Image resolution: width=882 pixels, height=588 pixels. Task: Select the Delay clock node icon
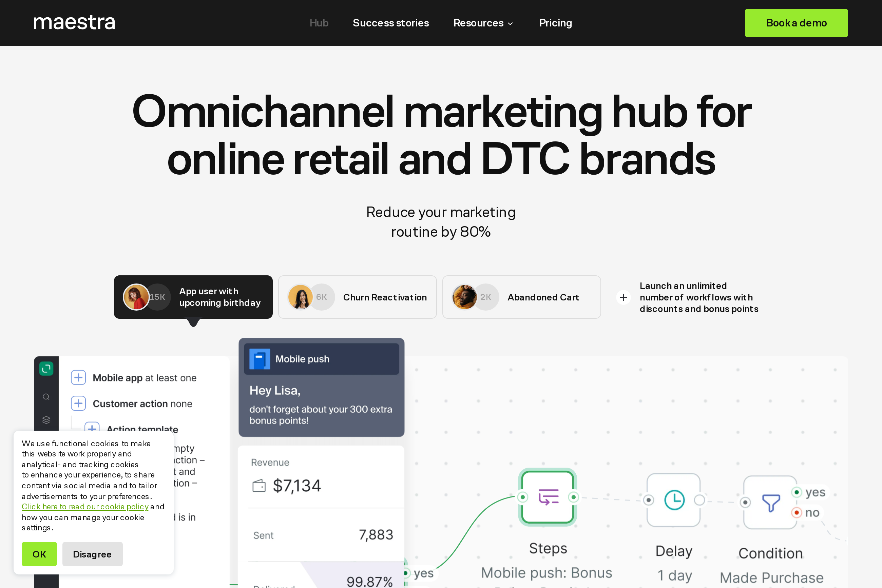(674, 500)
